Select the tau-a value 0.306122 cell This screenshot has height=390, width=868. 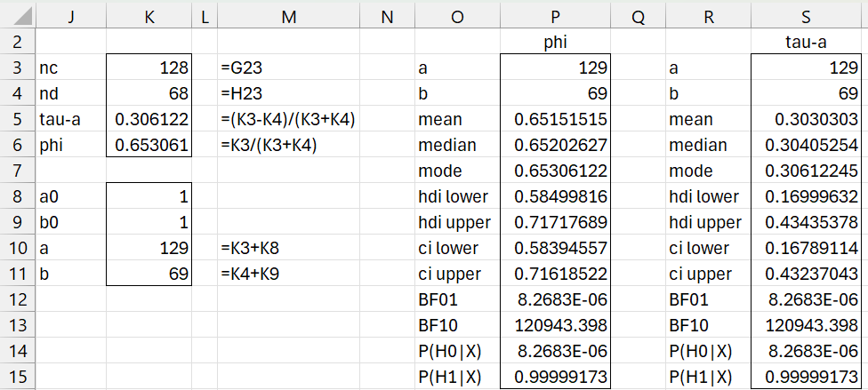pos(149,119)
